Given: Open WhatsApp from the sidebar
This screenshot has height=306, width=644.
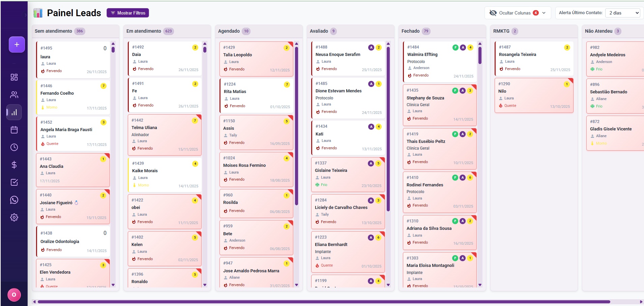Looking at the screenshot, I should pos(14,200).
